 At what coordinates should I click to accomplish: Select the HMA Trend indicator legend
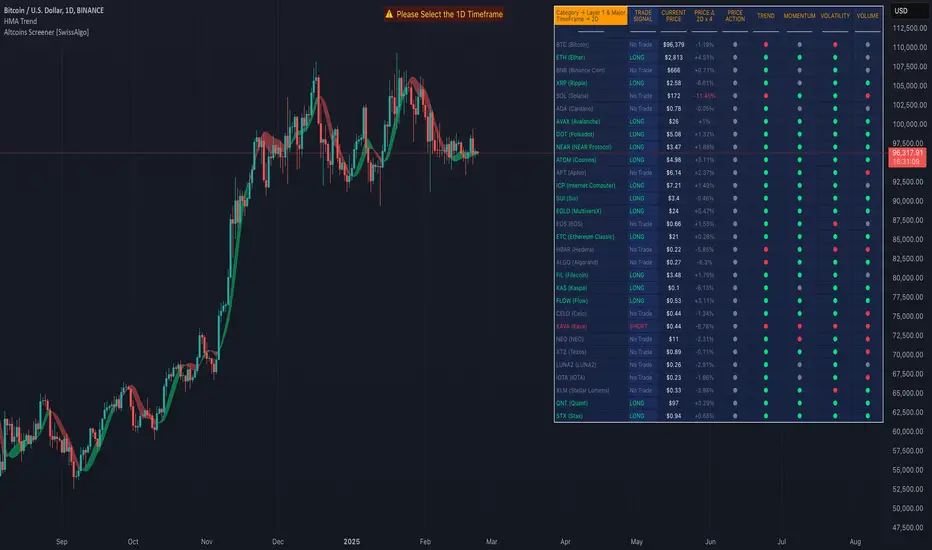(x=20, y=21)
